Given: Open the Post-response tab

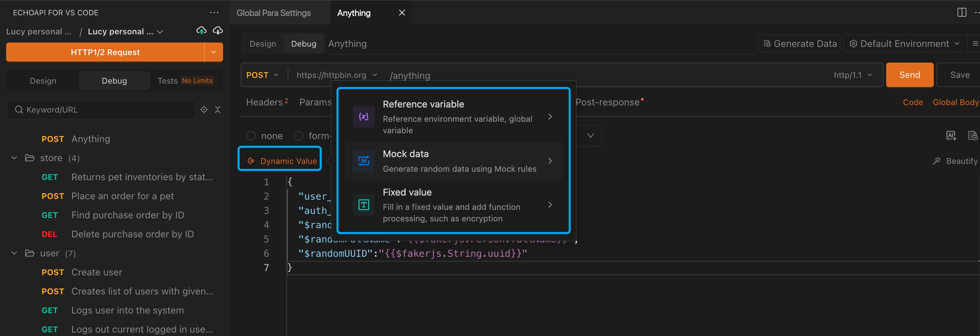Looking at the screenshot, I should pos(609,102).
